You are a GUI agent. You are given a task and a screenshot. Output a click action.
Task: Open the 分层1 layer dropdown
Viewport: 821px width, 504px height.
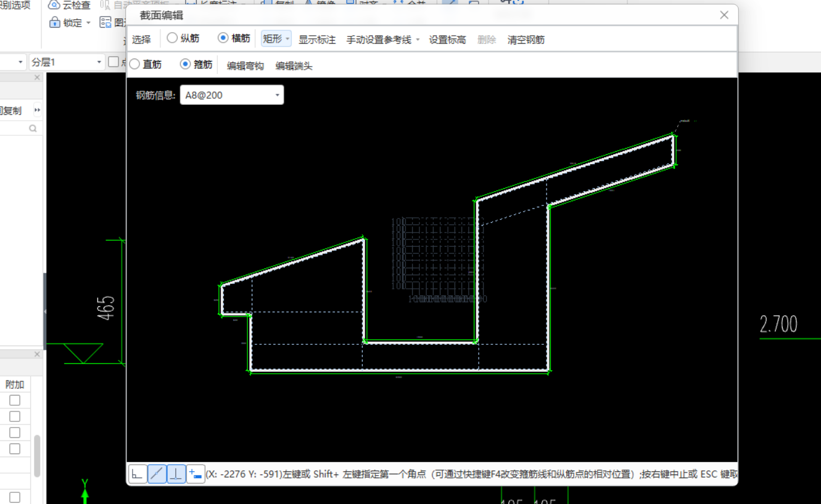tap(67, 62)
